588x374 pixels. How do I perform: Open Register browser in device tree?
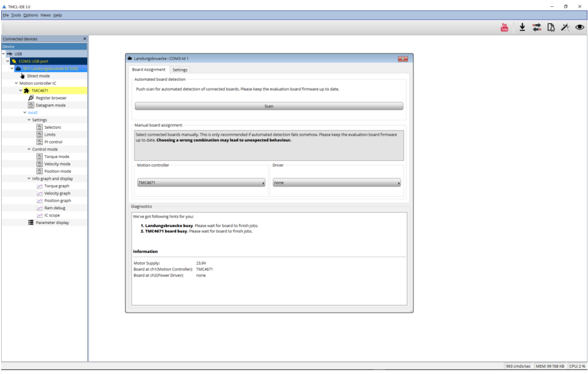coord(51,98)
